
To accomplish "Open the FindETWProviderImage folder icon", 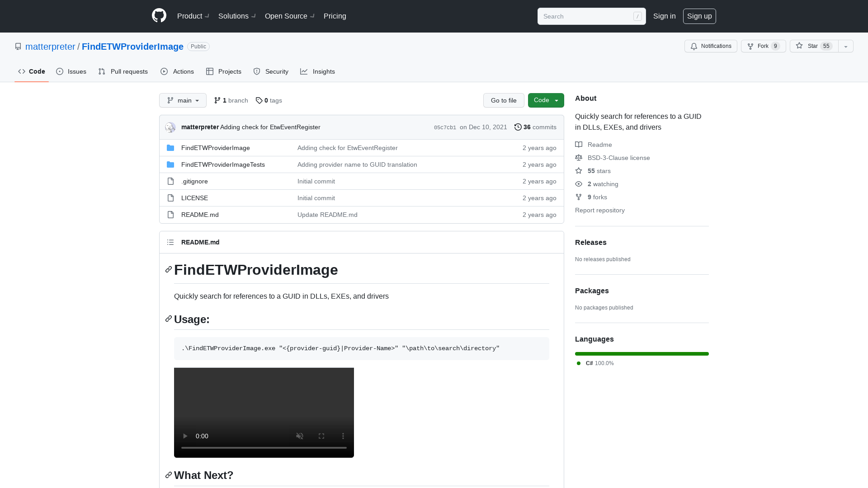I will [170, 148].
